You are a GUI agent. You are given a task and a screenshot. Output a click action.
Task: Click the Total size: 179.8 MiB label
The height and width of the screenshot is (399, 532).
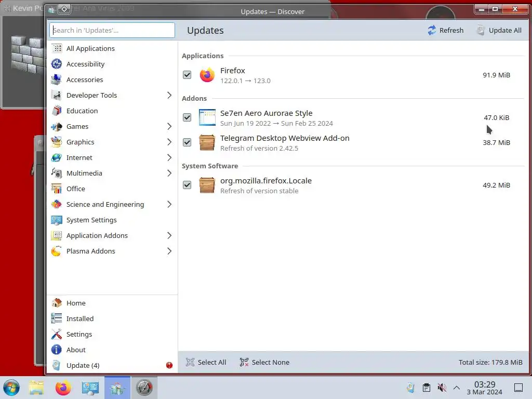tap(490, 362)
